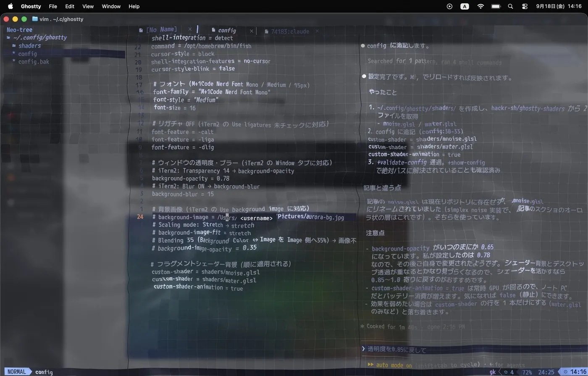The height and width of the screenshot is (376, 588).
Task: Click the Neo-tree panel title
Action: pos(19,30)
